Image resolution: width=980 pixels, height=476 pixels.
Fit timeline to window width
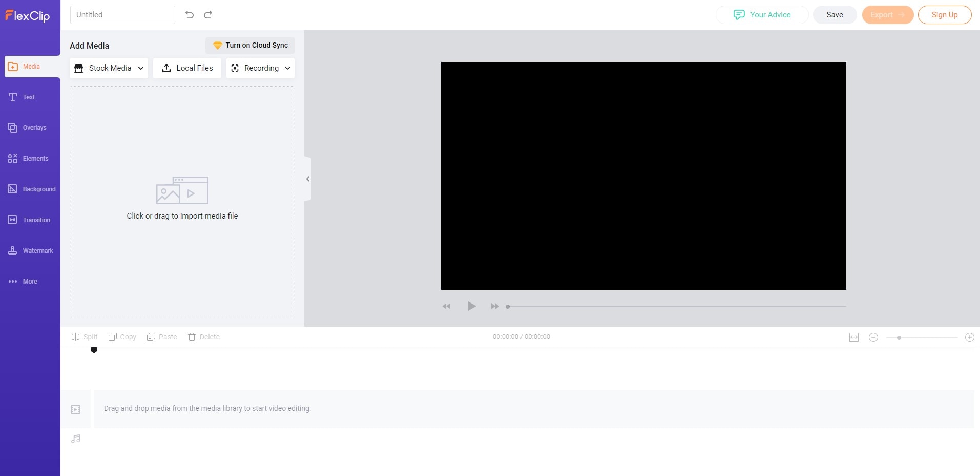tap(854, 337)
